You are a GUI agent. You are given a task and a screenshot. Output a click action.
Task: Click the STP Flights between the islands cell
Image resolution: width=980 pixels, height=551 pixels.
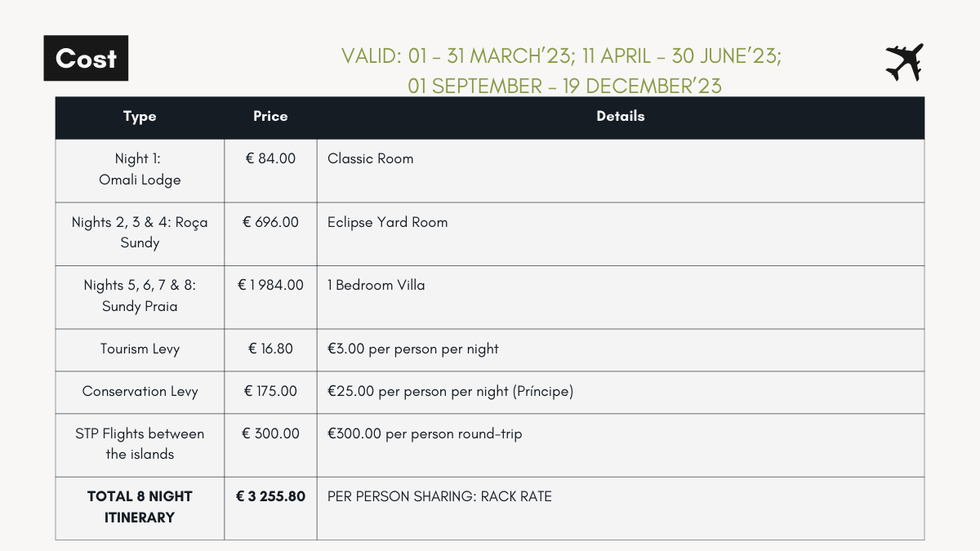coord(140,444)
